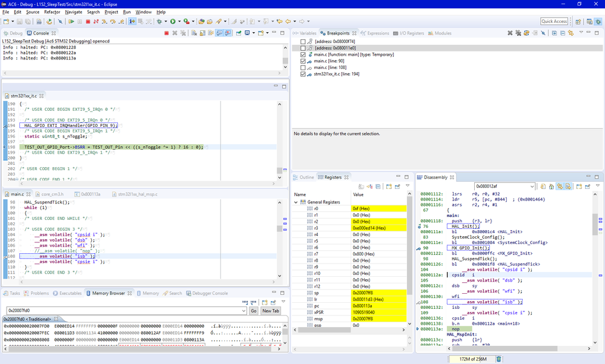Image resolution: width=605 pixels, height=364 pixels.
Task: Open Debug launch configurations dropdown arrow
Action: (166, 22)
